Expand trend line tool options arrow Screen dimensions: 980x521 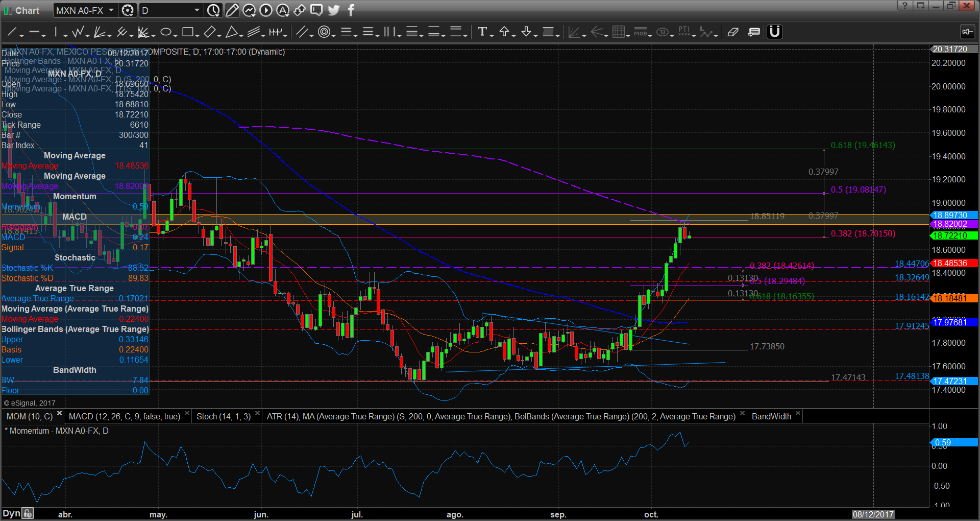(x=21, y=35)
